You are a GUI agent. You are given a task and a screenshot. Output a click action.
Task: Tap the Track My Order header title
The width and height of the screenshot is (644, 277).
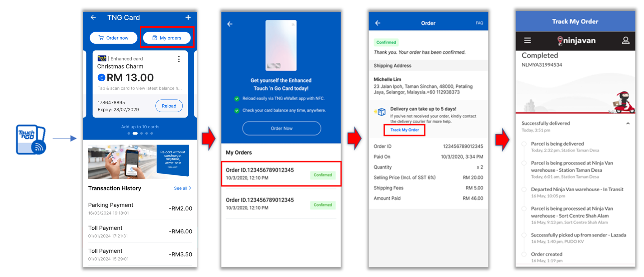pyautogui.click(x=575, y=21)
